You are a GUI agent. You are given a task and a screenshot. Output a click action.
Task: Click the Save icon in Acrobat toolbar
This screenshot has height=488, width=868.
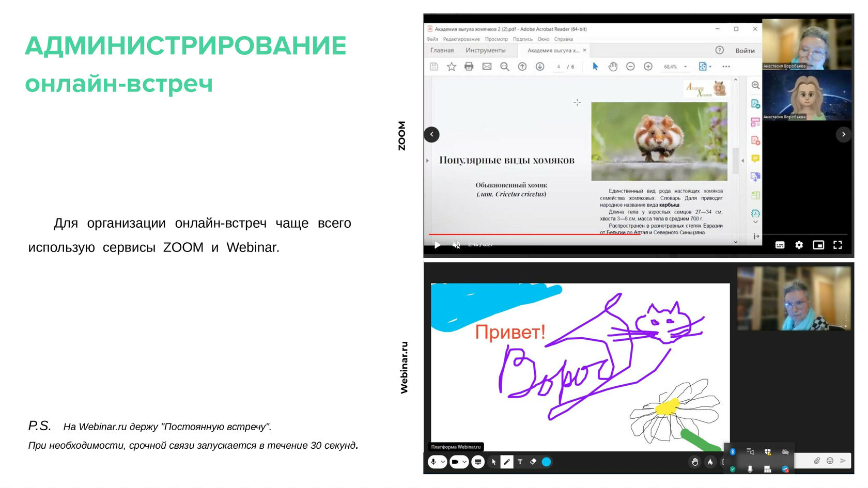[x=434, y=67]
